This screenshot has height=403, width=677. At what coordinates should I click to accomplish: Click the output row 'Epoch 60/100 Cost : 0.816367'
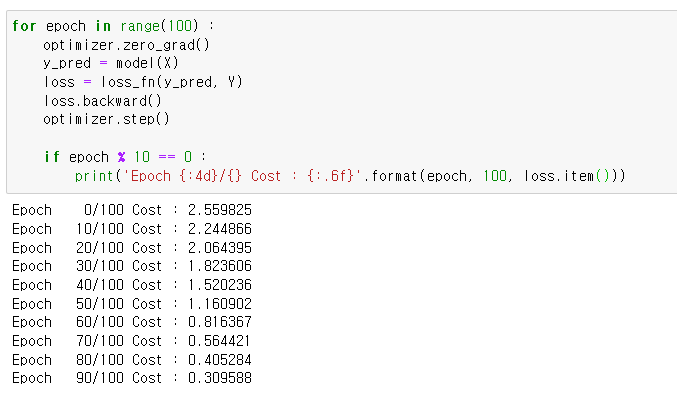click(x=132, y=322)
